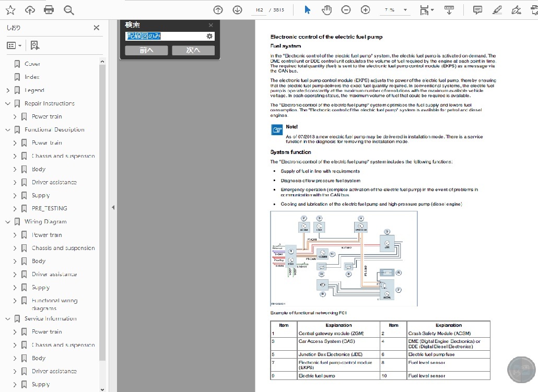Open Body under Service Information
Image resolution: width=538 pixels, height=392 pixels.
[x=39, y=358]
